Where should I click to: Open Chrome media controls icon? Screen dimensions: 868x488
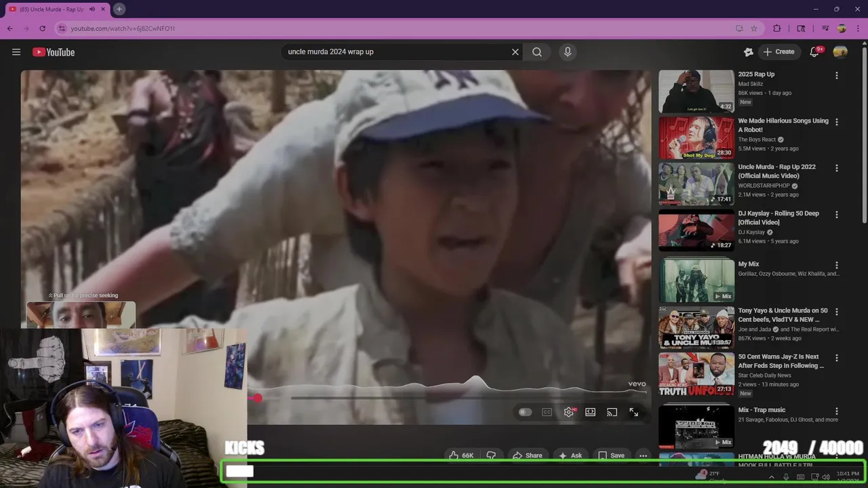(825, 28)
